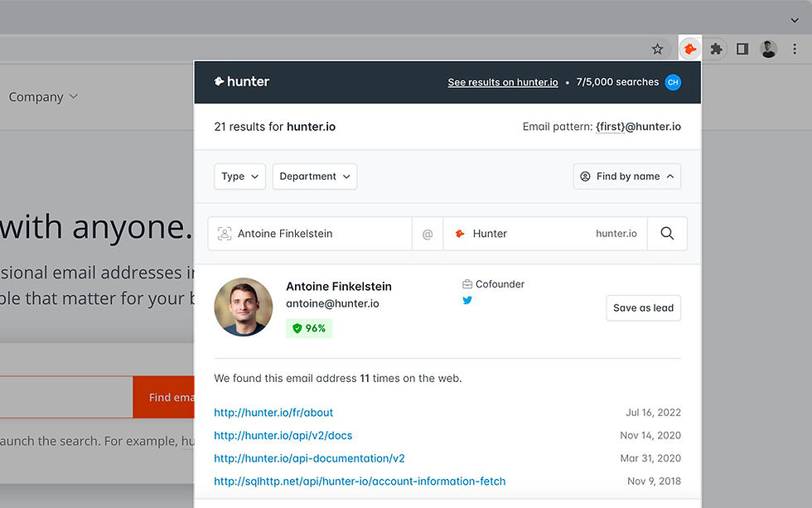Click the Save as lead button
The height and width of the screenshot is (508, 812).
[x=643, y=307]
